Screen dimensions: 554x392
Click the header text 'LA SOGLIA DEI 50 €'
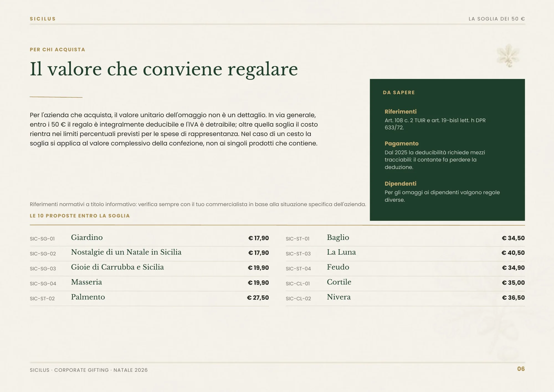[x=497, y=19]
